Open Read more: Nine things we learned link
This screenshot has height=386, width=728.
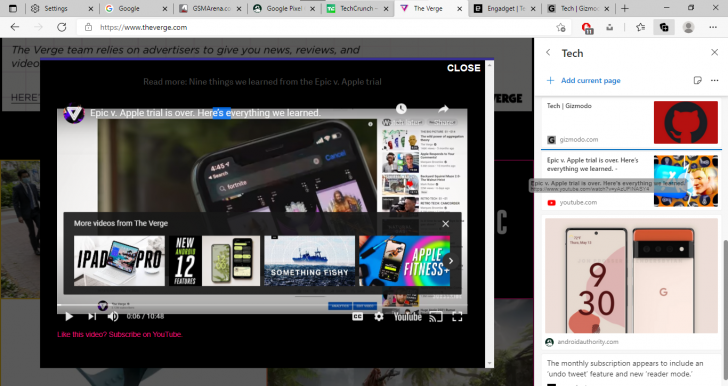coord(262,82)
